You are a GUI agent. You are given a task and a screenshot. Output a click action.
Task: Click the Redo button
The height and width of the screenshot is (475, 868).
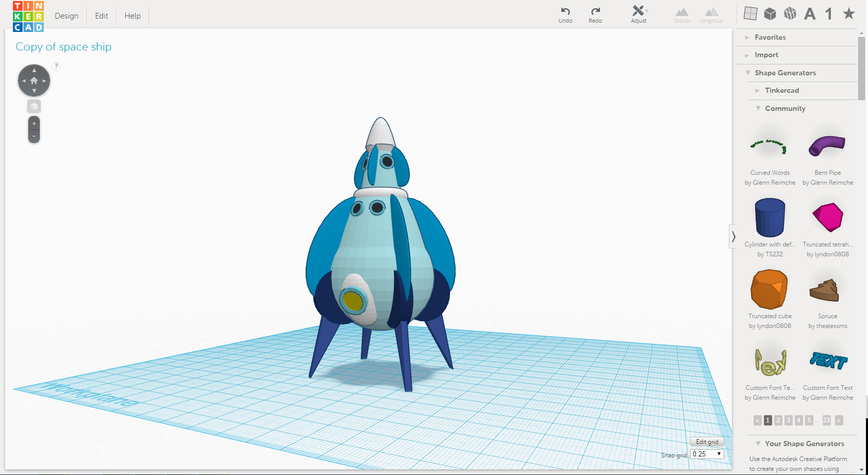pyautogui.click(x=595, y=14)
